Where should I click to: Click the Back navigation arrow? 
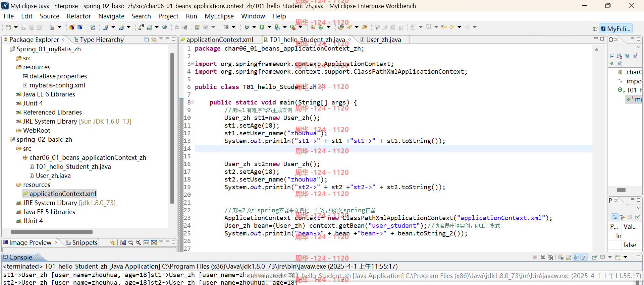coord(451,27)
